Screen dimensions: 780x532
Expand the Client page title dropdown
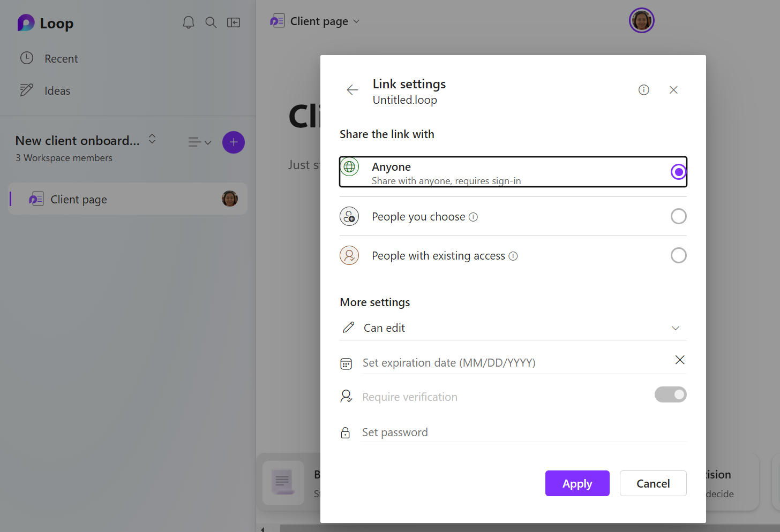coord(357,21)
